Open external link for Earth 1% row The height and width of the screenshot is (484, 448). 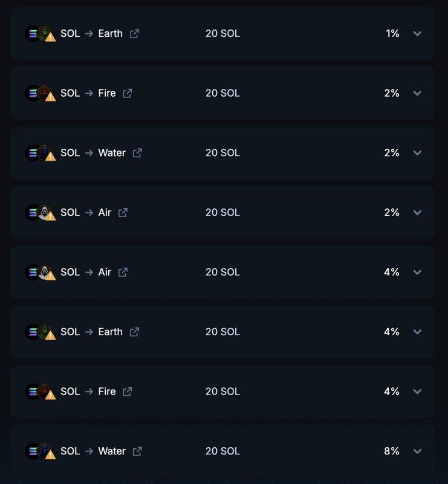click(x=134, y=34)
